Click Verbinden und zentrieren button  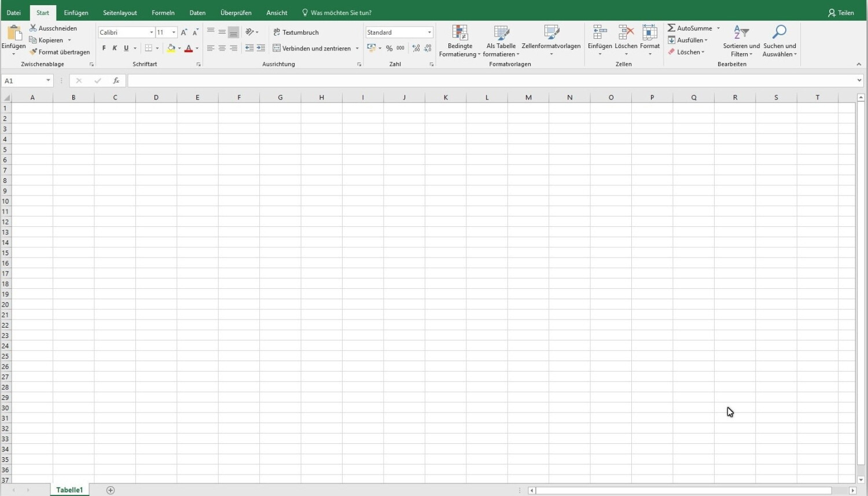point(312,49)
